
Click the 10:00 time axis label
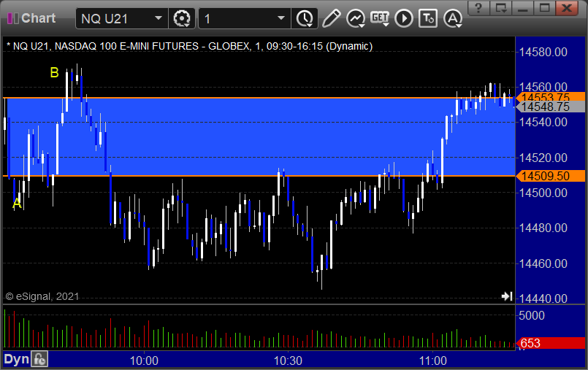click(144, 361)
